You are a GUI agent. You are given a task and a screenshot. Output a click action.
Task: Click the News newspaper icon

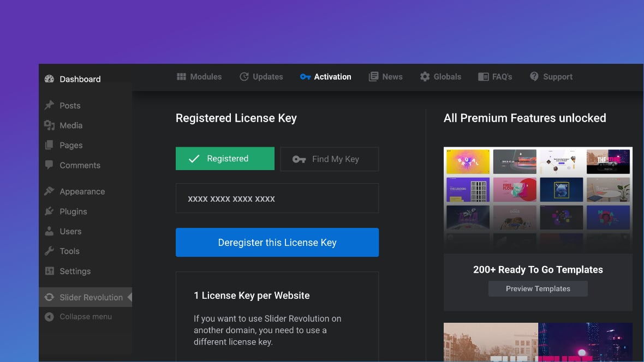tap(373, 76)
